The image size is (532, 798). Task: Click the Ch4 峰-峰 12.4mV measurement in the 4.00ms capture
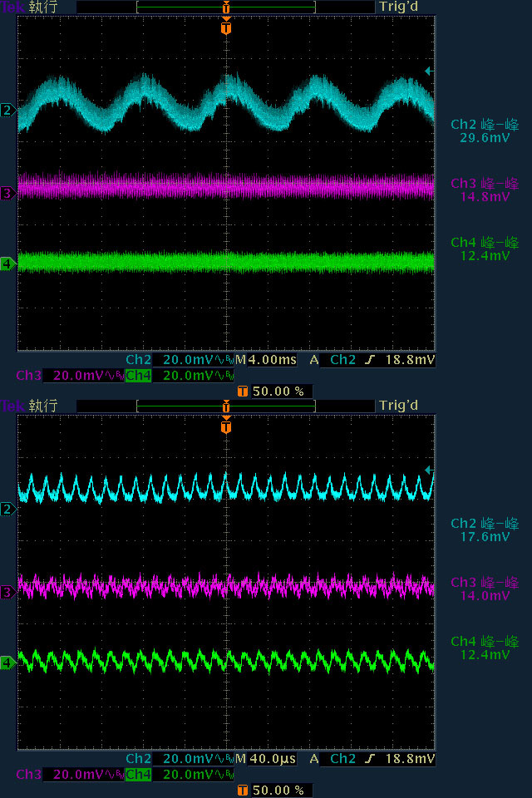pyautogui.click(x=485, y=249)
